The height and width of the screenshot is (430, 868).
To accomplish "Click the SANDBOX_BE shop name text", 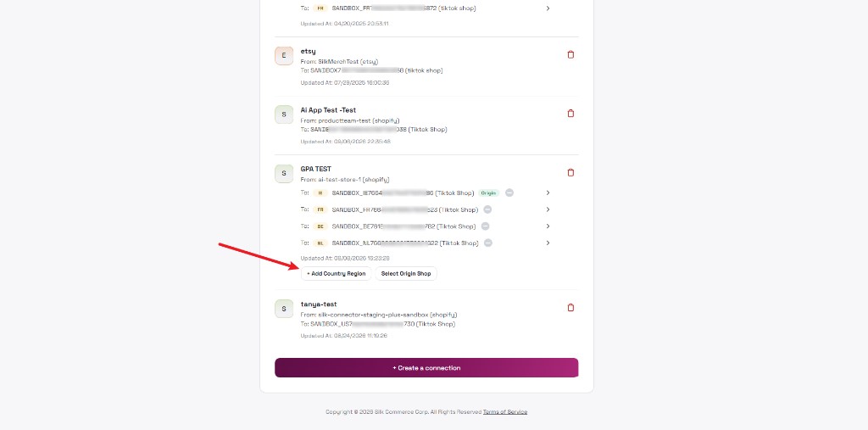I will pyautogui.click(x=403, y=226).
